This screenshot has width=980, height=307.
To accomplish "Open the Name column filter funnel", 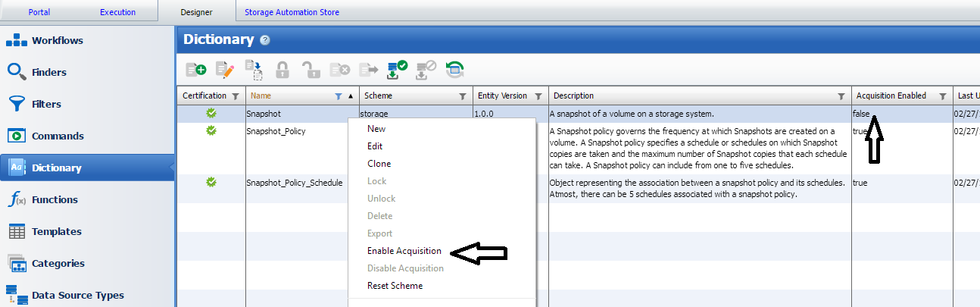I will [x=338, y=96].
